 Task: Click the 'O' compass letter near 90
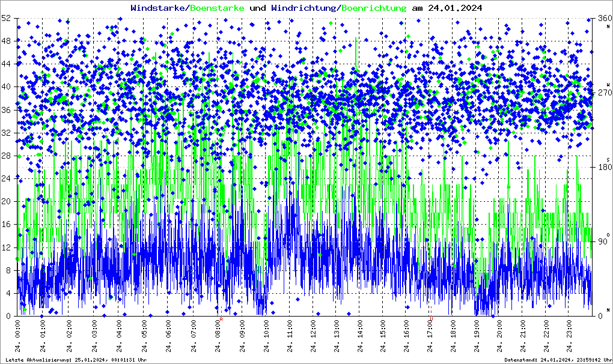pyautogui.click(x=608, y=234)
